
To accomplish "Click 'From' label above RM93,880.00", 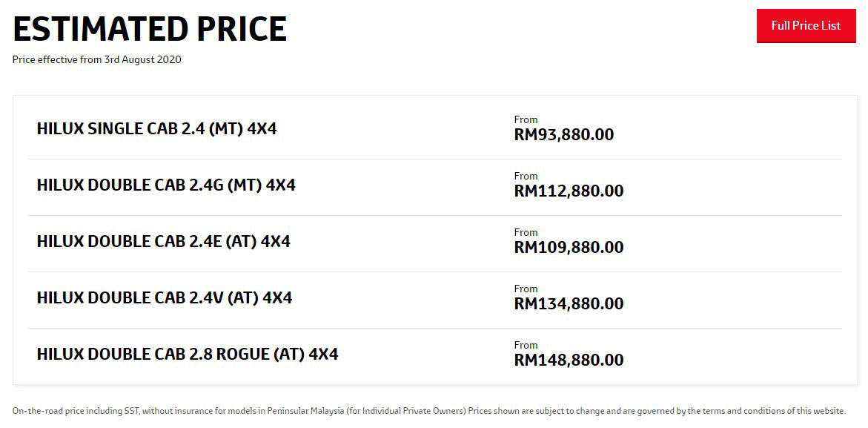I will (526, 119).
